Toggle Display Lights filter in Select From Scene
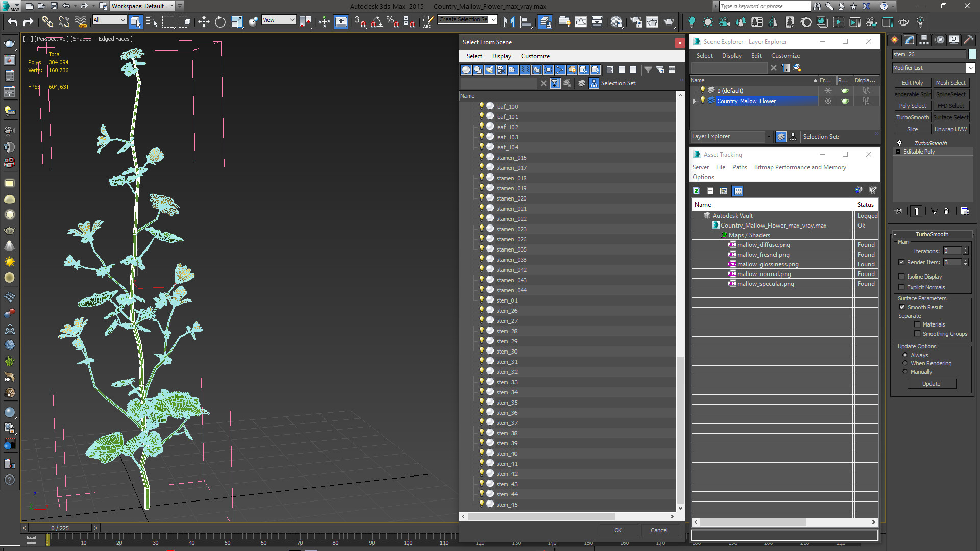 (x=489, y=70)
